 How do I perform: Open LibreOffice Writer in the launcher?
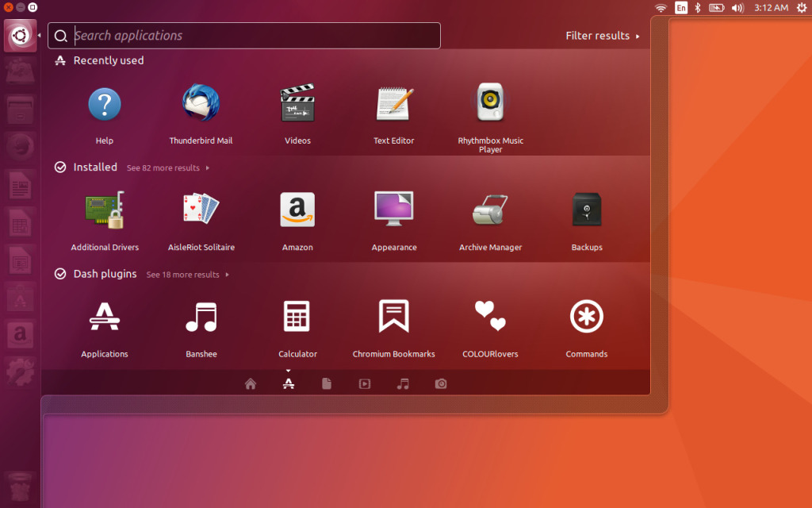click(x=20, y=185)
